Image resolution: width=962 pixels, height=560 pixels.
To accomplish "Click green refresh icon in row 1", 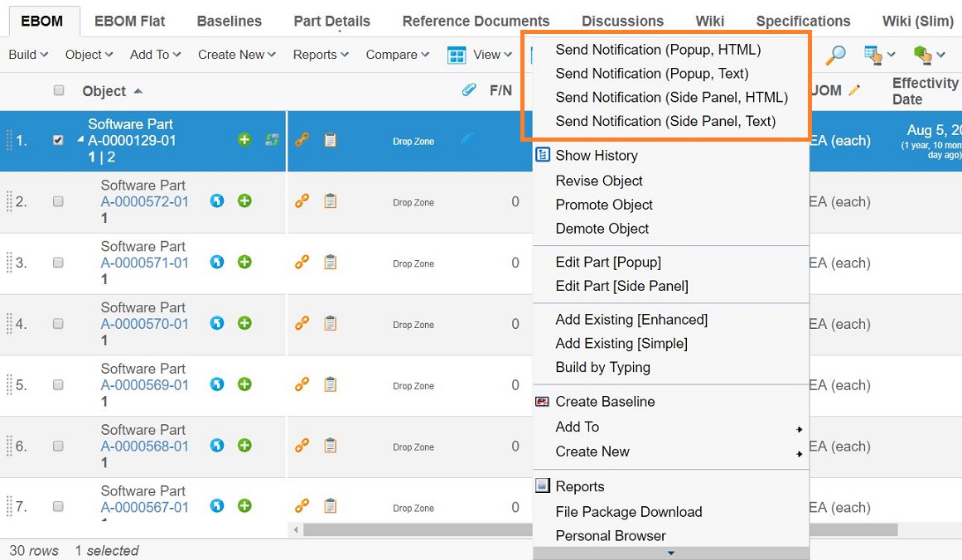I will (271, 140).
